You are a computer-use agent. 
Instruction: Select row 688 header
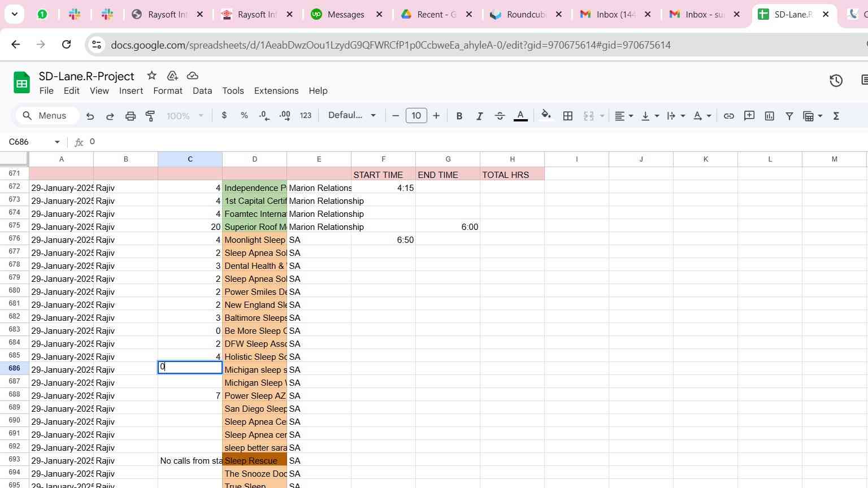pyautogui.click(x=15, y=395)
